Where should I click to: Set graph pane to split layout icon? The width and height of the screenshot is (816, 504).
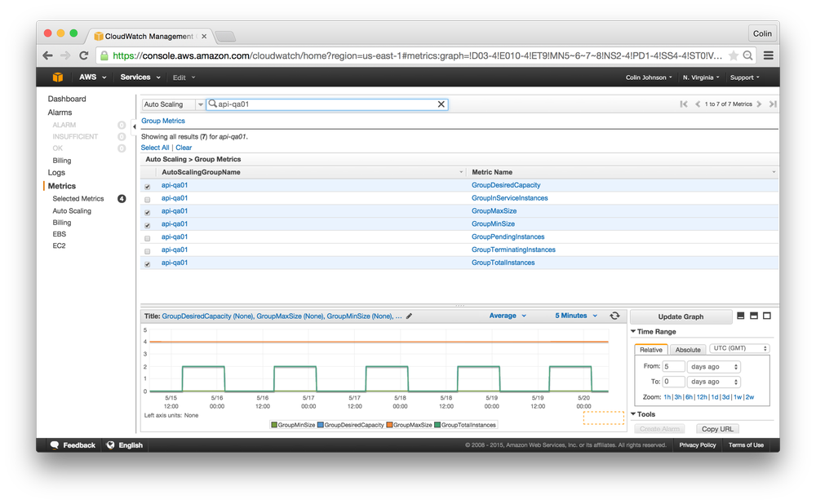pyautogui.click(x=753, y=316)
